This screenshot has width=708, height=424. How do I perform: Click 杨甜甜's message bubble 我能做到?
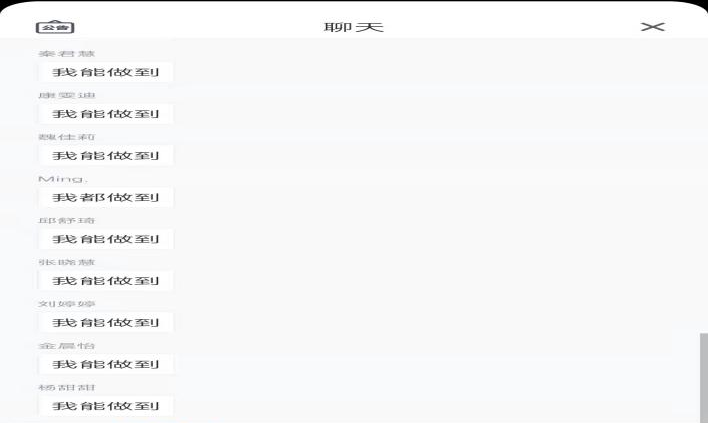[106, 406]
